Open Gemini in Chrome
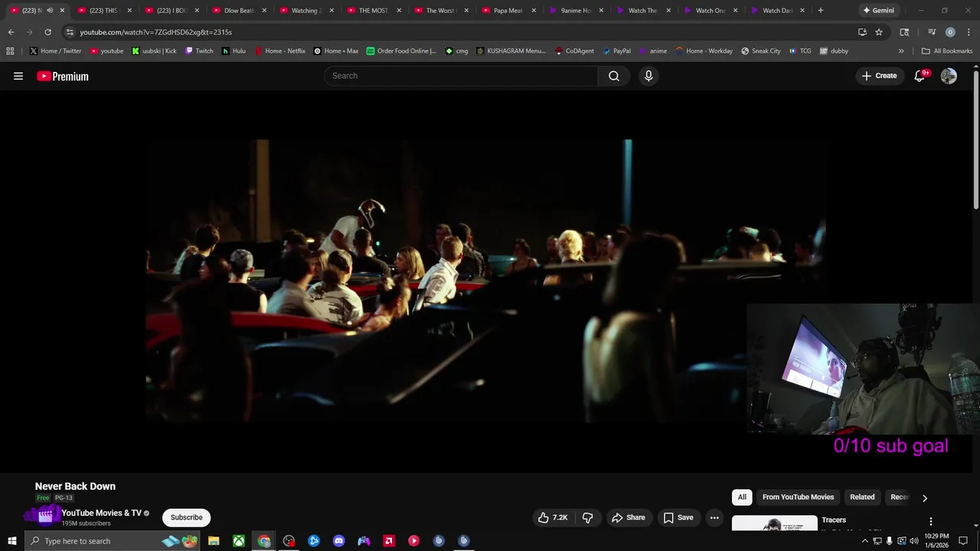The width and height of the screenshot is (980, 551). 878,11
